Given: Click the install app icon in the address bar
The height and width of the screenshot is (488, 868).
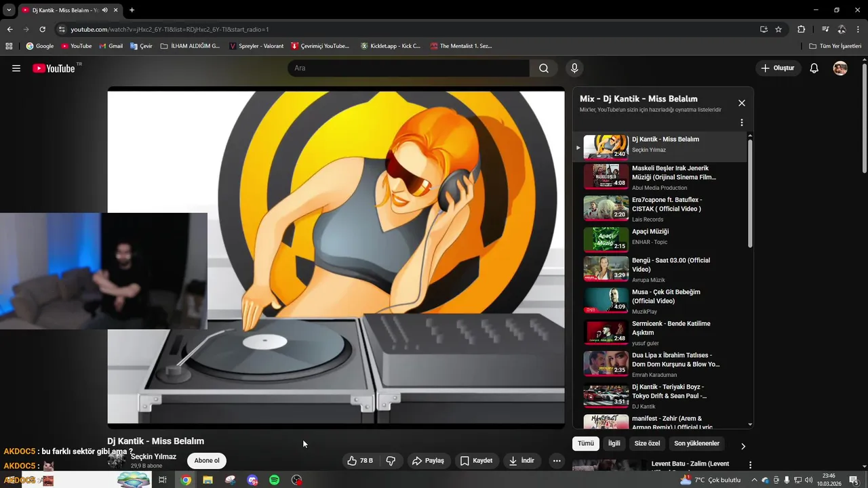Looking at the screenshot, I should 764,29.
